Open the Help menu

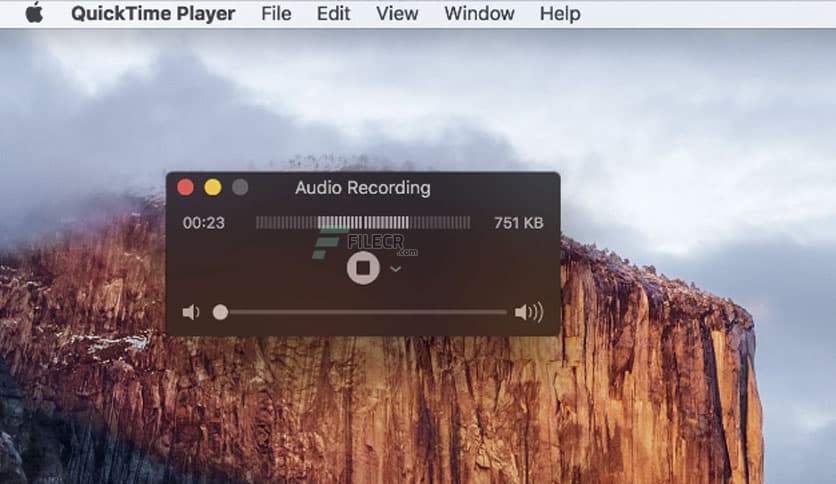[560, 13]
